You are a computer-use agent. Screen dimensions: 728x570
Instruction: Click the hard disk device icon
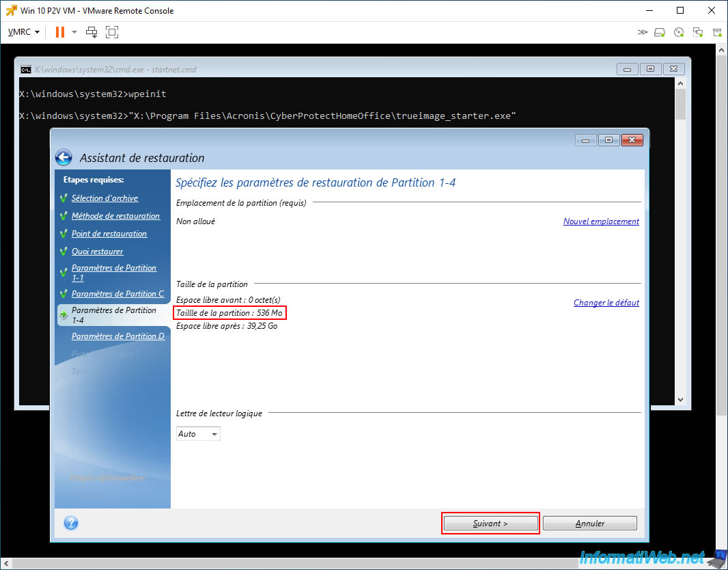click(x=660, y=32)
